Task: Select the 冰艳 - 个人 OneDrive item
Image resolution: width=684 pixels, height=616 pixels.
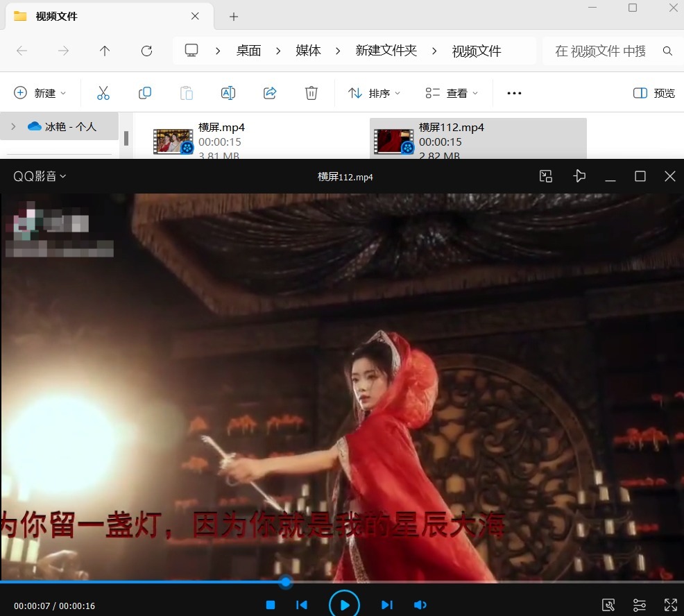Action: [61, 126]
